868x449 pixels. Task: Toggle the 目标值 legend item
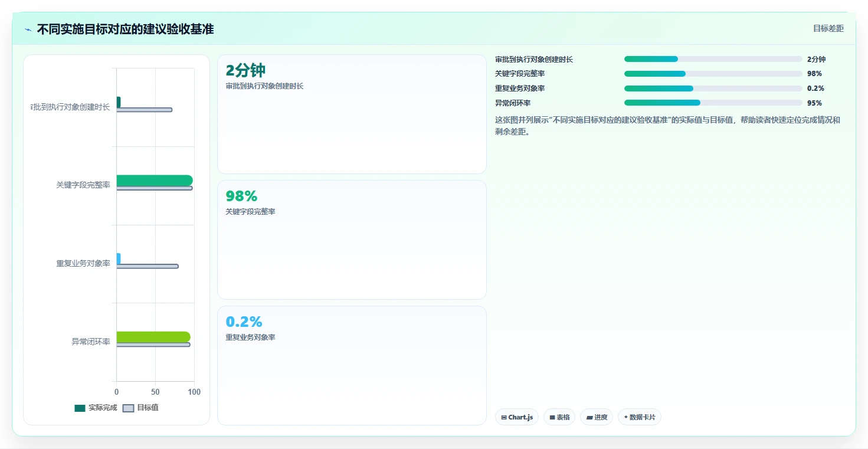point(141,408)
